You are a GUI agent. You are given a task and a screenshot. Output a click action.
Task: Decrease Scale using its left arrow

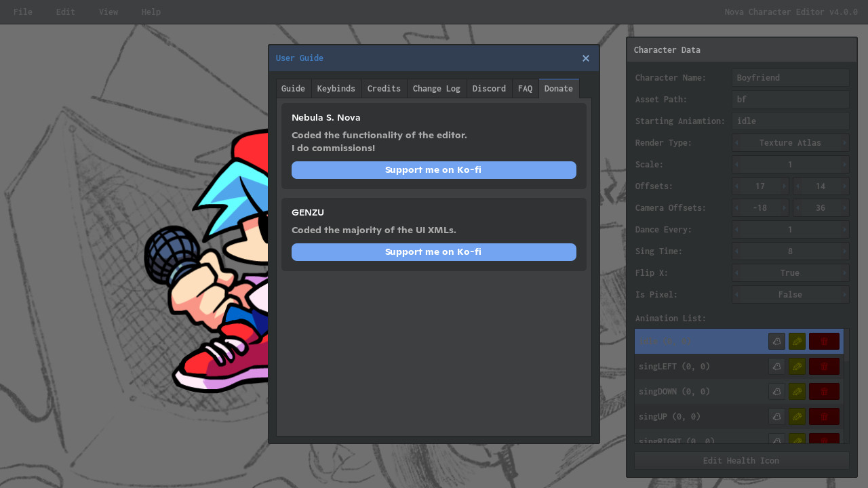[x=736, y=165]
